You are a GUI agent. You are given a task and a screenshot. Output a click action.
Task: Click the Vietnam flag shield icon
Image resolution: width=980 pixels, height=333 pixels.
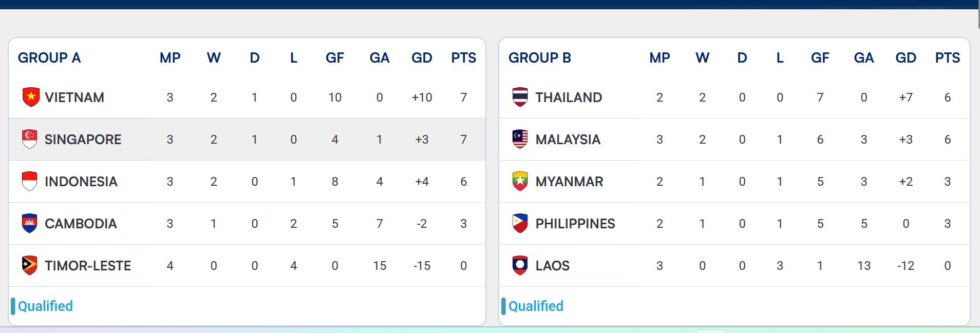pyautogui.click(x=31, y=97)
